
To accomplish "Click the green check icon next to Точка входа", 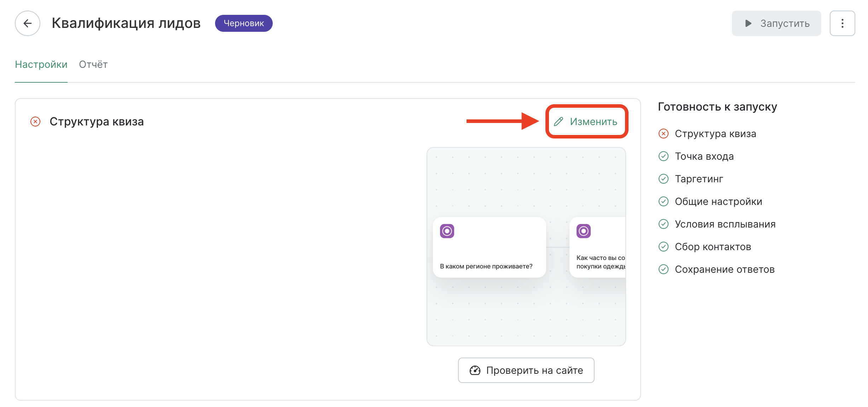I will click(663, 156).
